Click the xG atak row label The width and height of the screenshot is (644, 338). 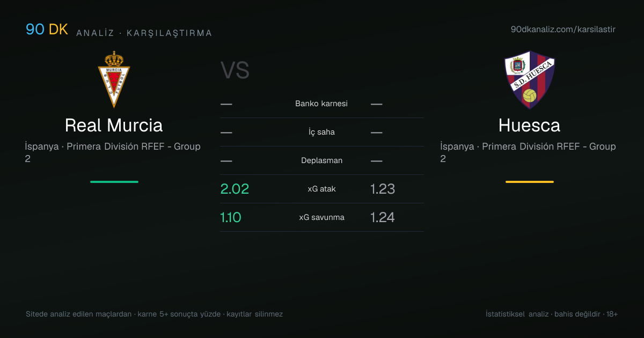[321, 189]
